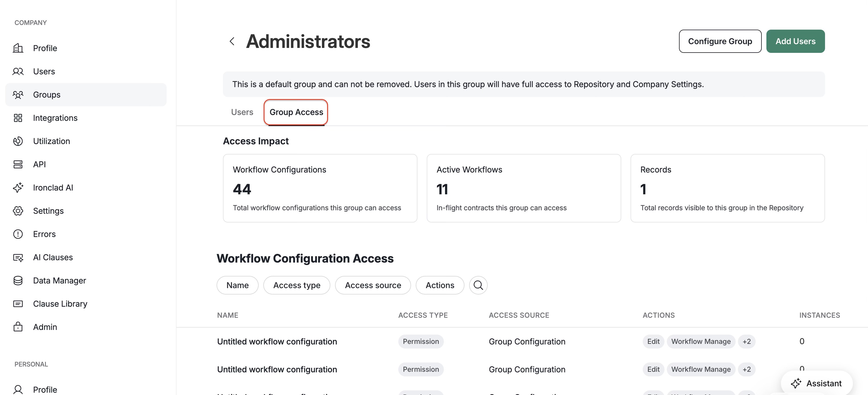Open the search magnifier in filters
This screenshot has width=868, height=395.
point(478,285)
